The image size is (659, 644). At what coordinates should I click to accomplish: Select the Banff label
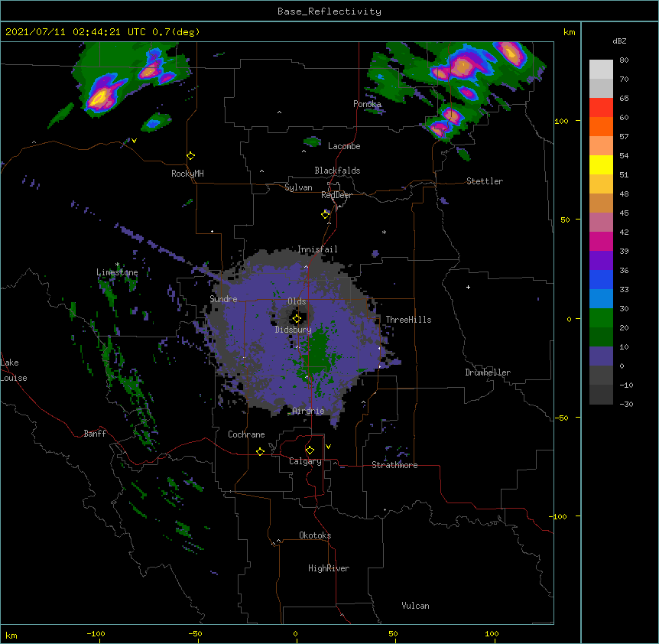tap(95, 434)
